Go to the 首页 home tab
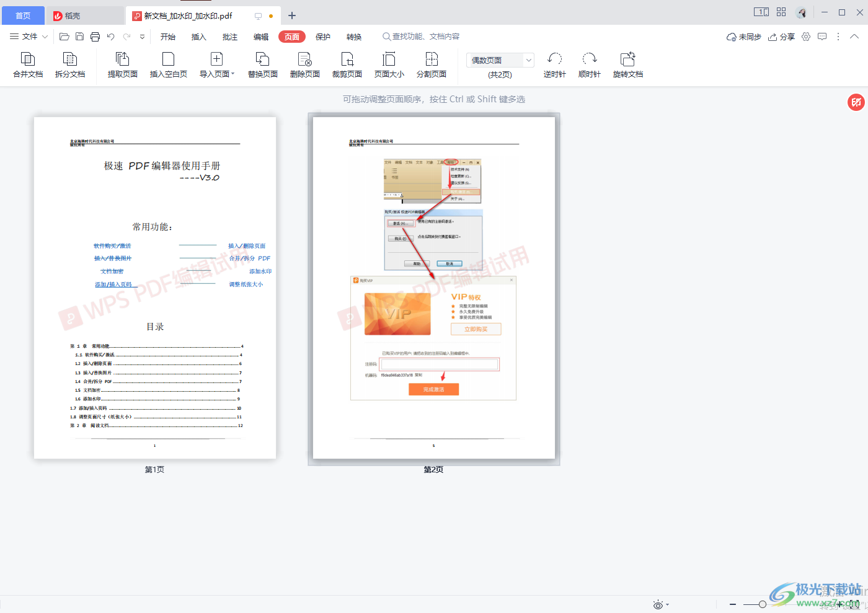 click(23, 15)
